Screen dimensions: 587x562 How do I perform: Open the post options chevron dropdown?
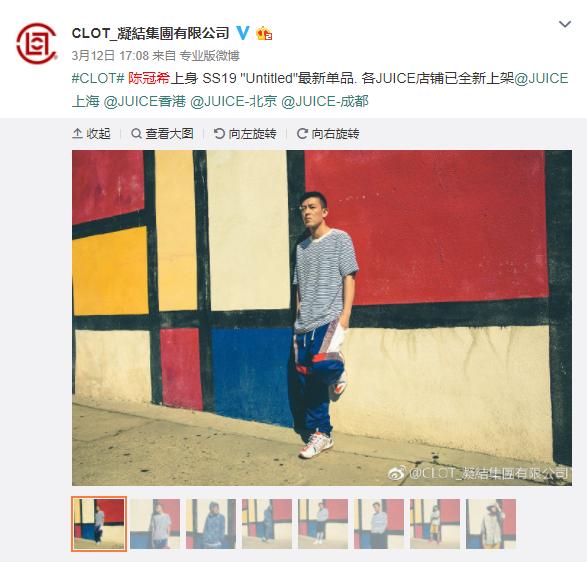[x=565, y=24]
